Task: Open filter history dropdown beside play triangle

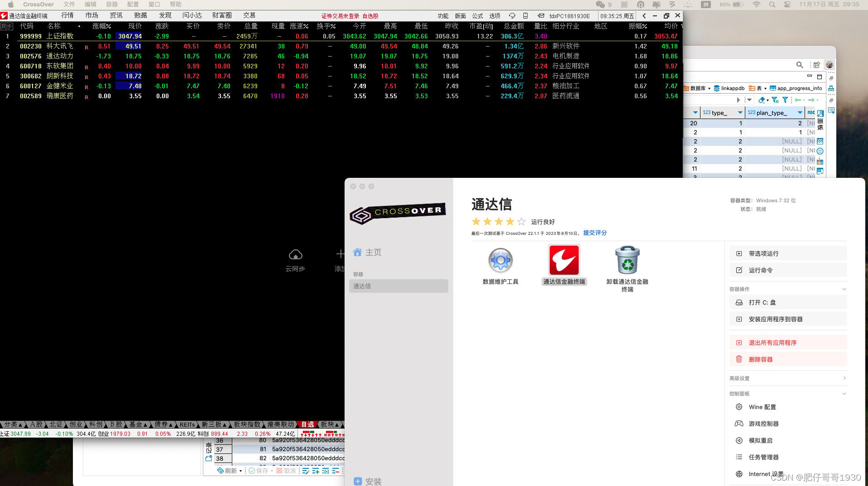Action: click(x=749, y=100)
